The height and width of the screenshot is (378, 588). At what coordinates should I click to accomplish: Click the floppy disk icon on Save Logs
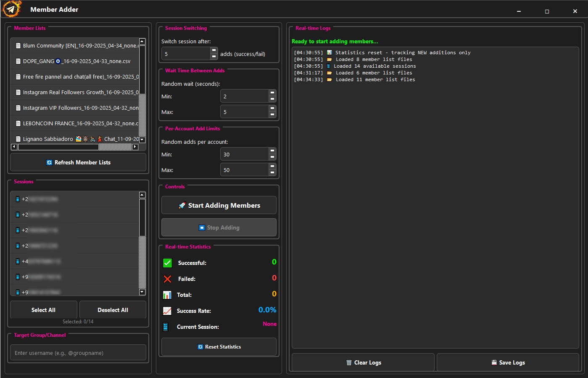(494, 362)
